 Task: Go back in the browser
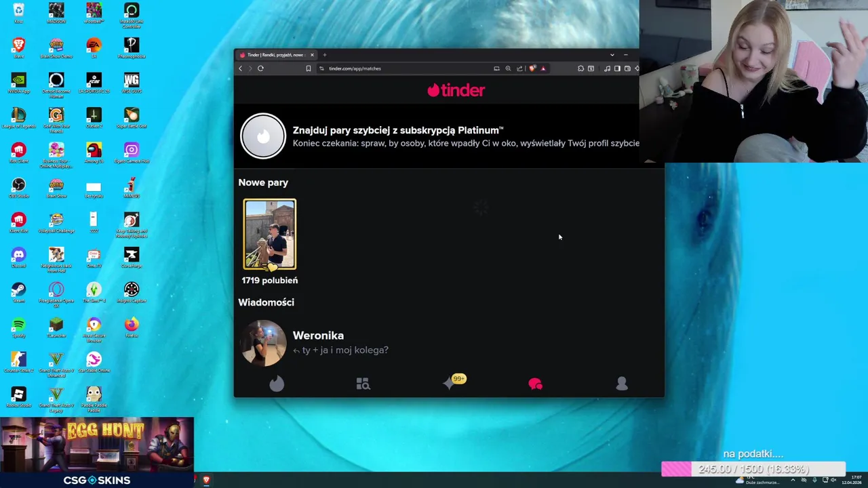[x=240, y=68]
